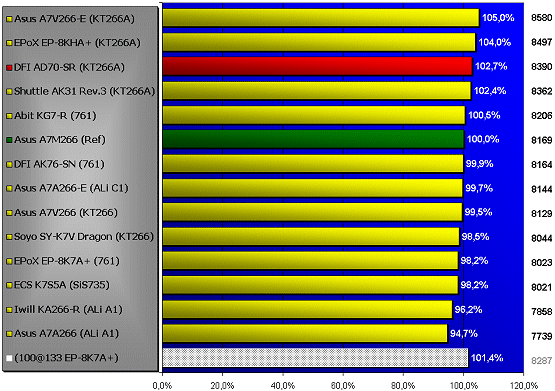The width and height of the screenshot is (555, 391).
Task: Select the 'Asus A7A266 (ALi A1)' label
Action: [67, 334]
